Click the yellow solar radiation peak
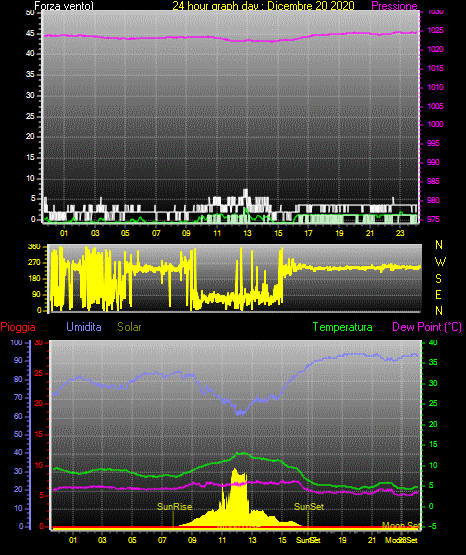466x555 pixels. point(235,471)
